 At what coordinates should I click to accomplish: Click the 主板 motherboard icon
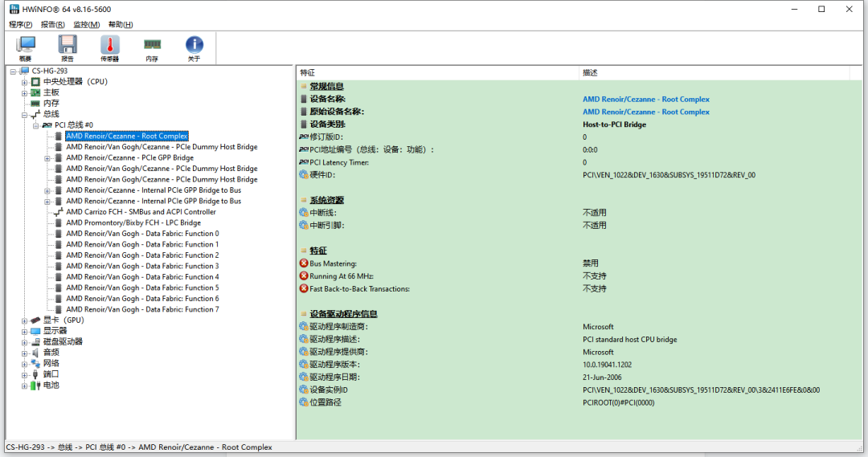pyautogui.click(x=35, y=92)
